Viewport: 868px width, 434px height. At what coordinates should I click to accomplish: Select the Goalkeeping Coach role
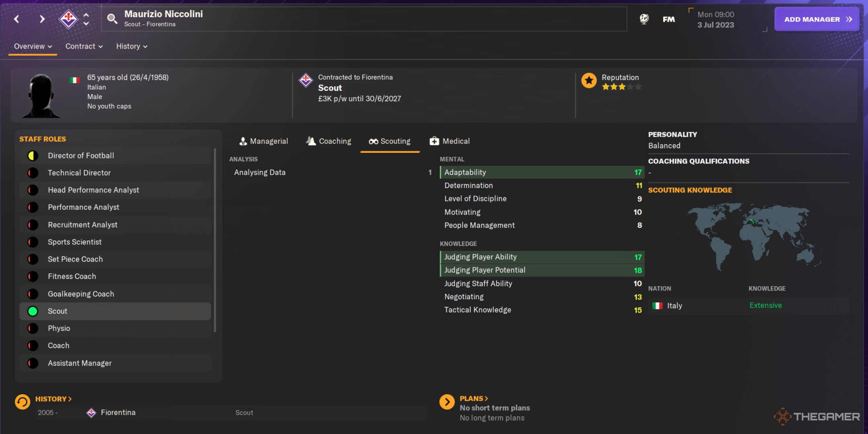(115, 294)
